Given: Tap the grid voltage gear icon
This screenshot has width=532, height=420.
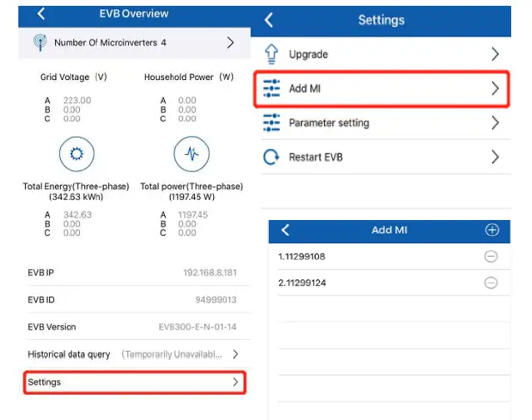Looking at the screenshot, I should [x=77, y=154].
